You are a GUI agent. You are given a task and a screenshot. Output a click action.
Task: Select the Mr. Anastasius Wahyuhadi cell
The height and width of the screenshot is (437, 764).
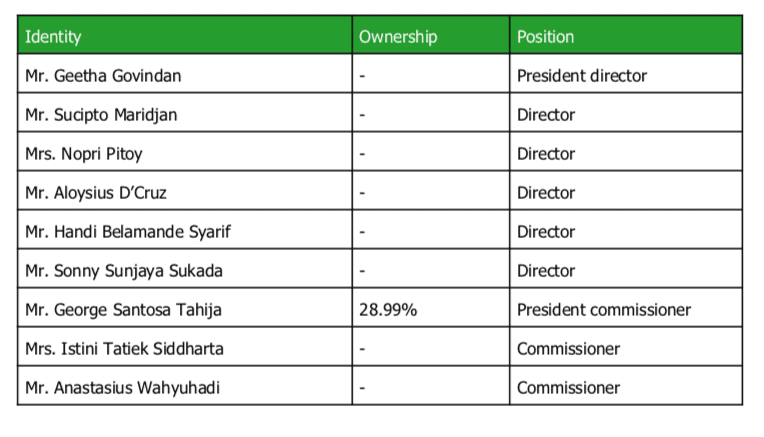click(185, 385)
